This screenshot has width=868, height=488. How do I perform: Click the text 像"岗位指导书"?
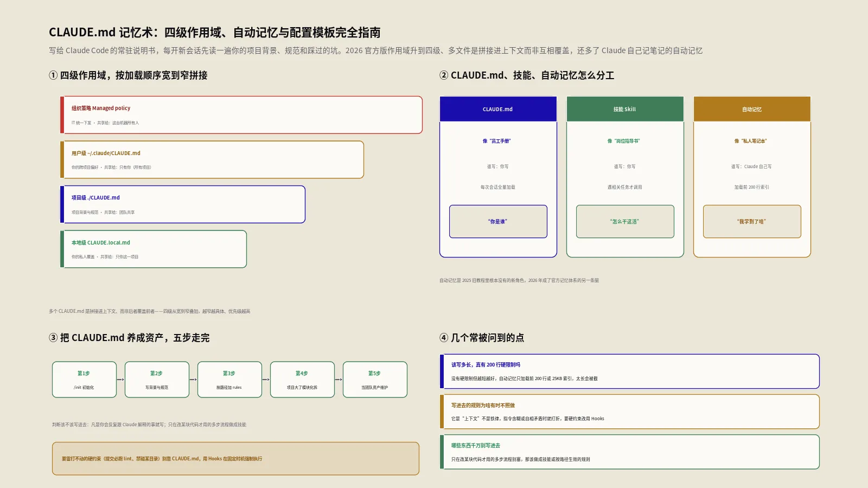point(624,141)
